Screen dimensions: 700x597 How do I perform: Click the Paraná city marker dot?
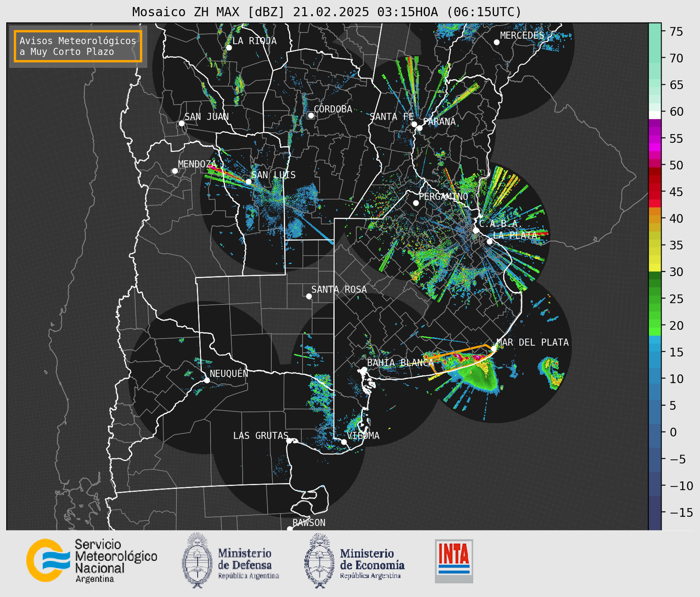[x=420, y=128]
